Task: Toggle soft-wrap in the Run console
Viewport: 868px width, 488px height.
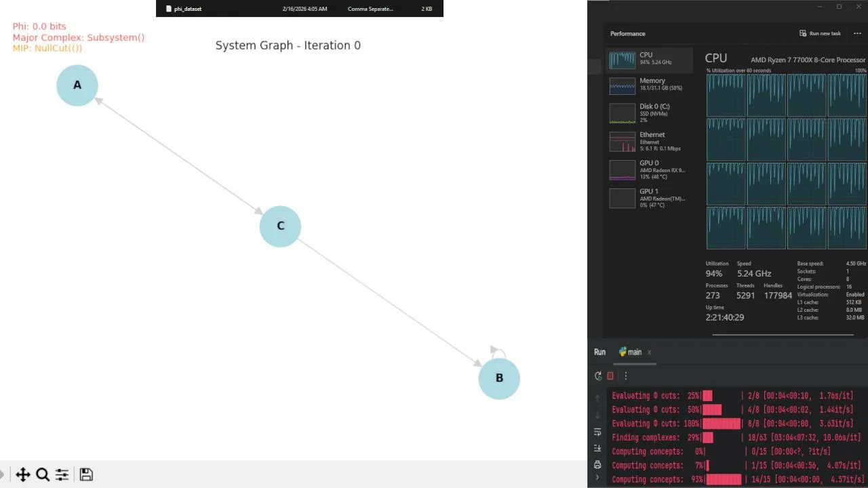Action: (x=597, y=432)
